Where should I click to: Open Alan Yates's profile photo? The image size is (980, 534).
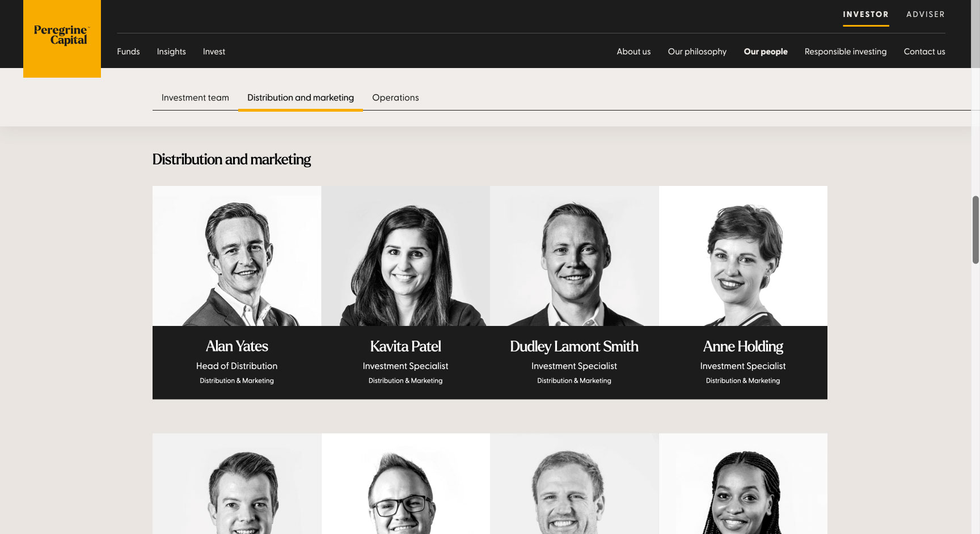pyautogui.click(x=236, y=256)
